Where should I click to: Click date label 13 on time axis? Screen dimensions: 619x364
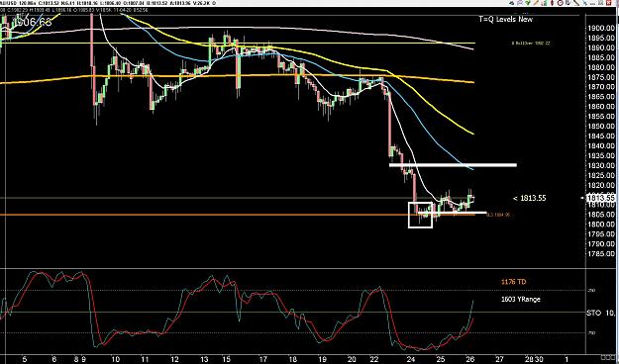204,359
